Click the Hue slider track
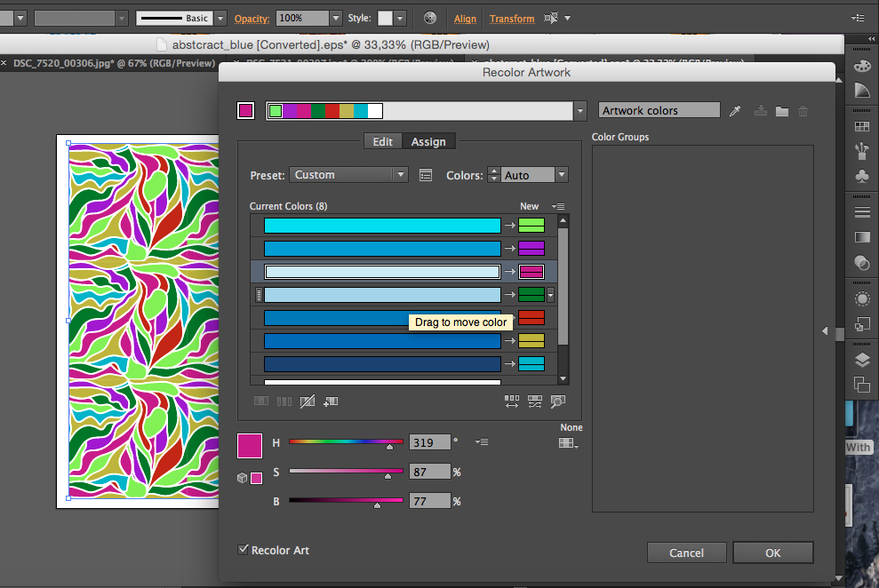Screen dimensions: 879x588 tap(346, 441)
